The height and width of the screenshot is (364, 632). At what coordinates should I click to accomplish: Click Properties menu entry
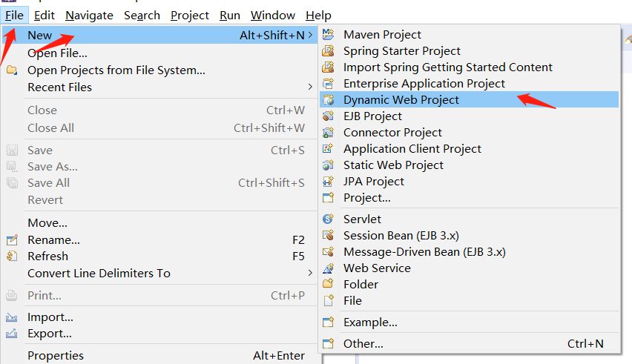point(56,356)
